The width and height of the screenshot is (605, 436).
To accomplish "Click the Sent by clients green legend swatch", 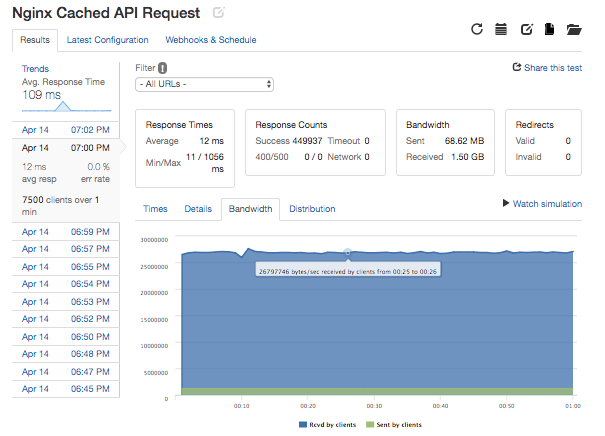I will (370, 425).
